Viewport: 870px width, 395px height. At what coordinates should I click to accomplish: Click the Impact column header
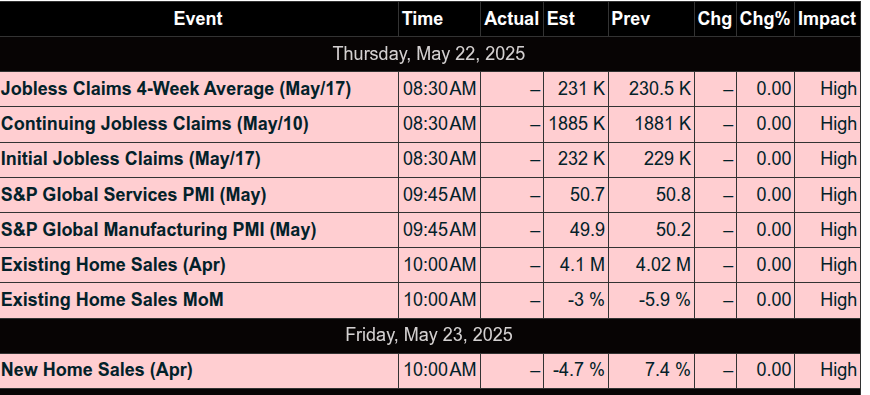827,19
